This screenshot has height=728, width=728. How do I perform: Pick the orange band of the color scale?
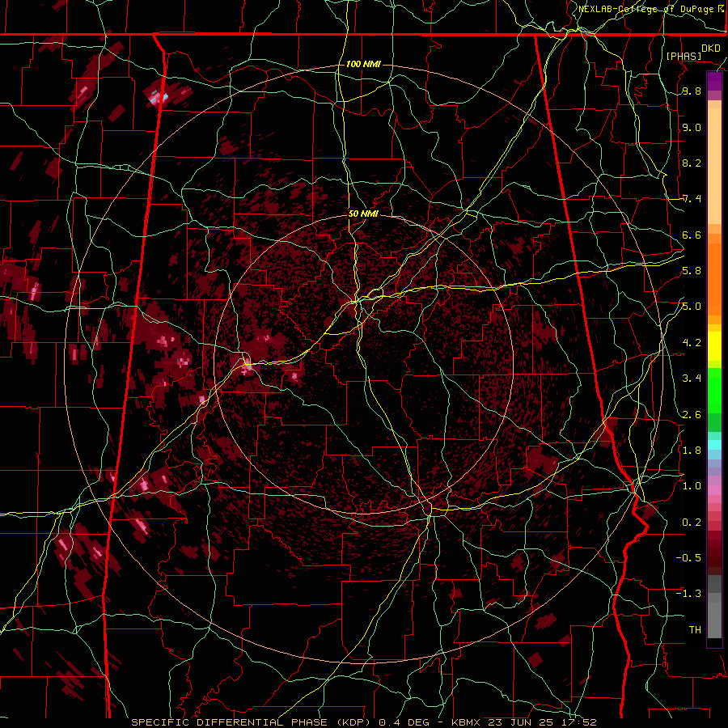pyautogui.click(x=714, y=278)
